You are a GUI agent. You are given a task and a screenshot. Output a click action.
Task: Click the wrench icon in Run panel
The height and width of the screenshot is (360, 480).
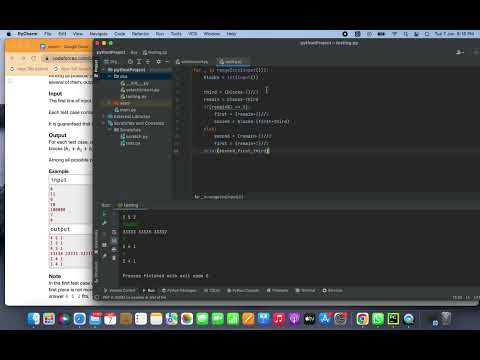click(105, 223)
